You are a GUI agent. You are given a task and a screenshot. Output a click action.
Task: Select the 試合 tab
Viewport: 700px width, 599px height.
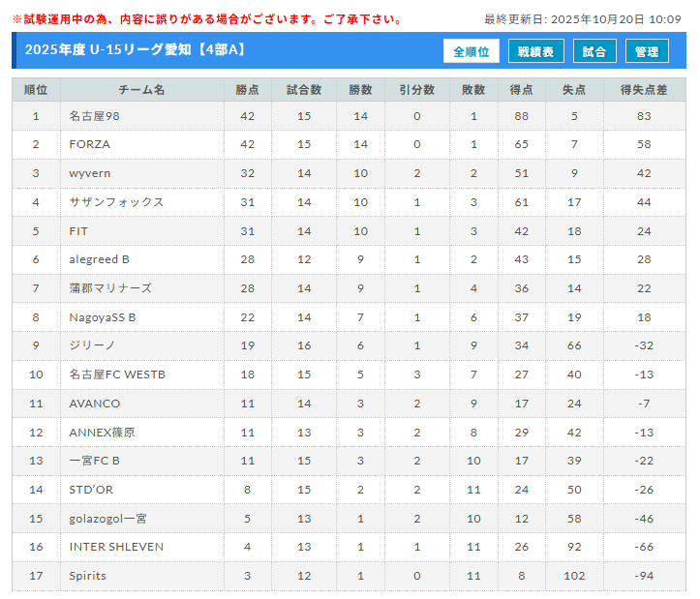click(594, 52)
